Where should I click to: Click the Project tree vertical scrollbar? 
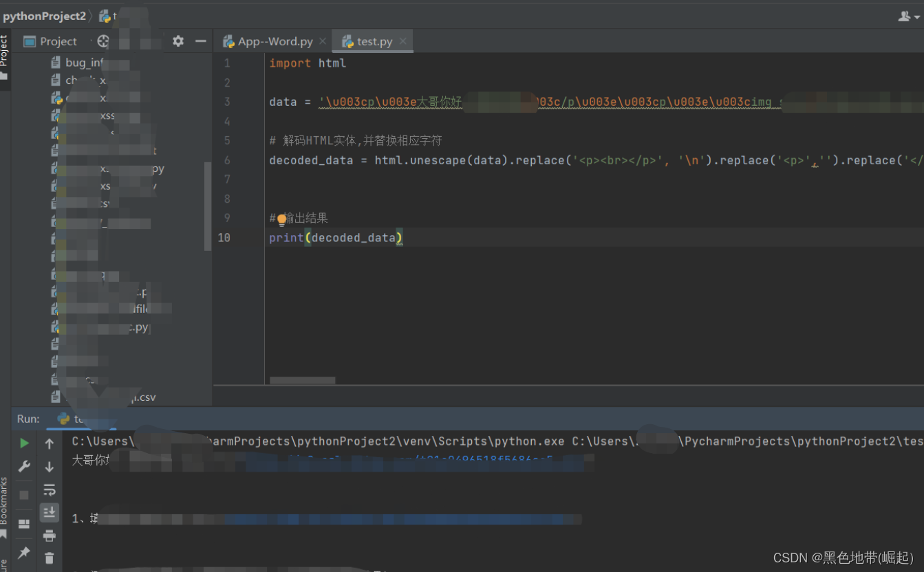click(208, 206)
